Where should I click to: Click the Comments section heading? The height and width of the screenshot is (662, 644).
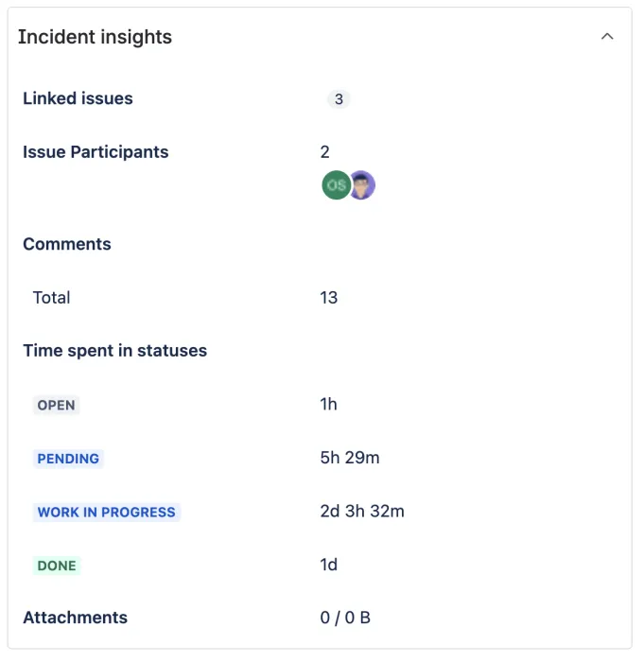pos(67,244)
